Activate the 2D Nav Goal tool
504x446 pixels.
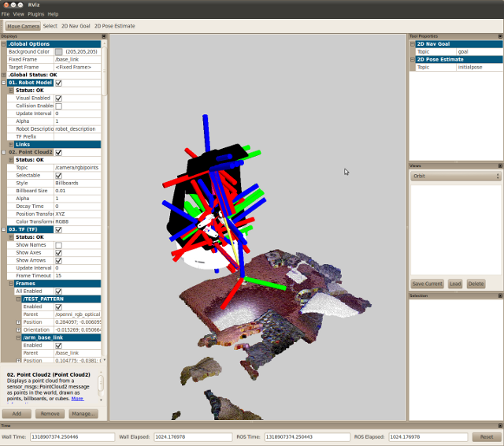(x=76, y=26)
